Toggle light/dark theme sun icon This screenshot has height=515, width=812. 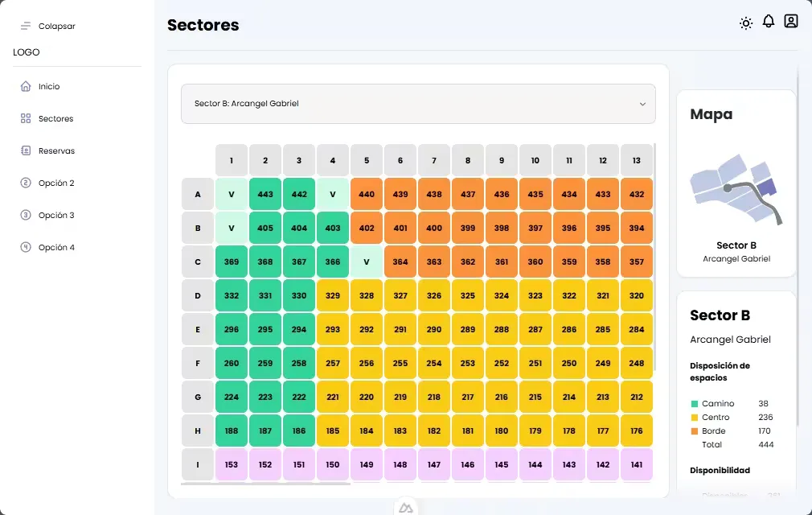coord(746,23)
